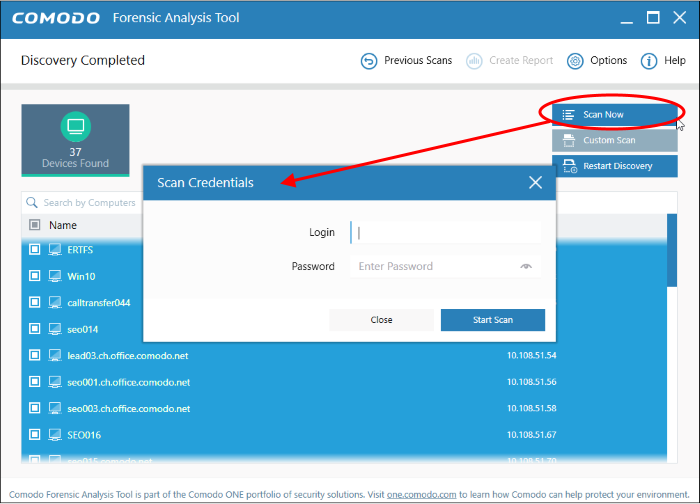
Task: Toggle the SEO016 checkbox
Action: point(34,434)
